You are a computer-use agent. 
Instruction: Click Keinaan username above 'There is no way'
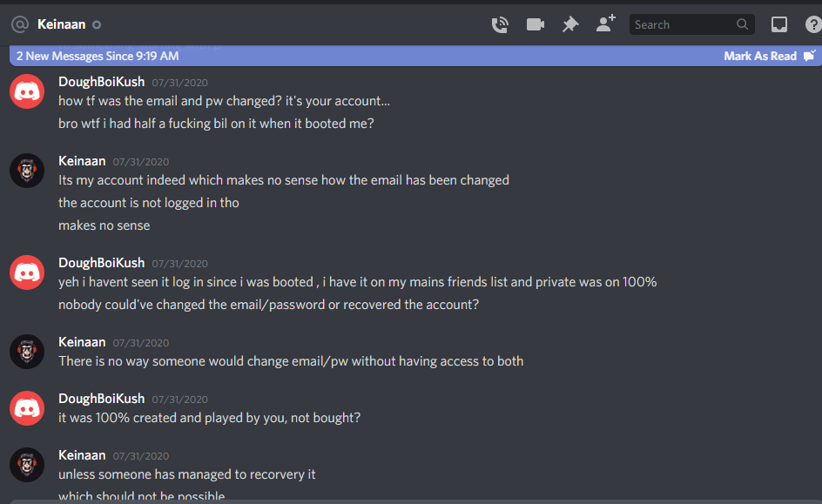82,342
